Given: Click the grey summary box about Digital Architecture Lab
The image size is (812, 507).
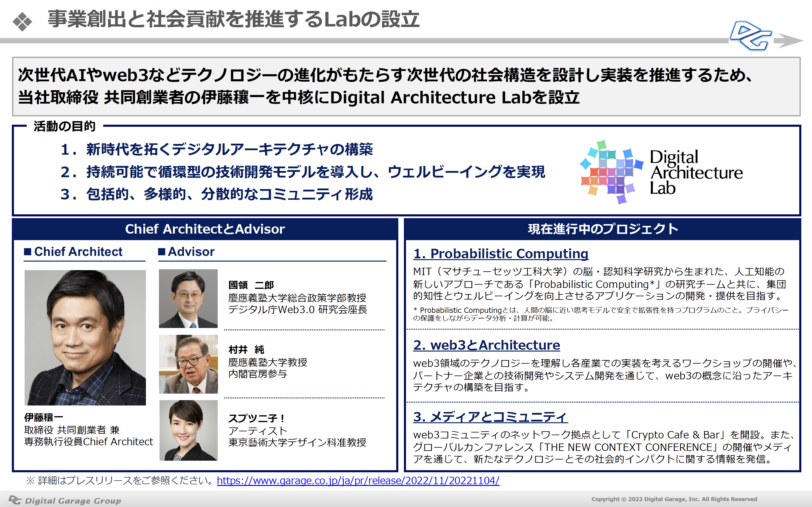Looking at the screenshot, I should (x=406, y=86).
